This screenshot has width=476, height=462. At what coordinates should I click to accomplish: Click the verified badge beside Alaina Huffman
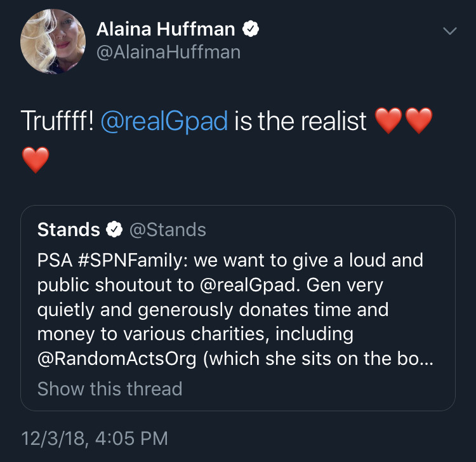point(251,29)
